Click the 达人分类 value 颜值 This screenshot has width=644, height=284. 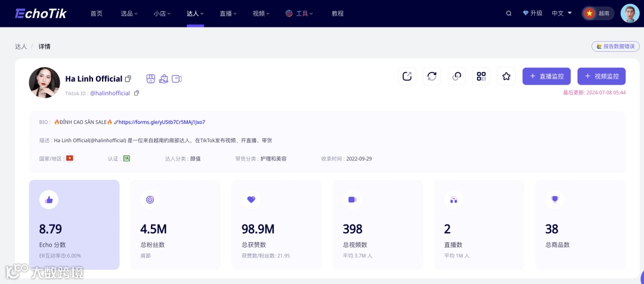tap(195, 158)
